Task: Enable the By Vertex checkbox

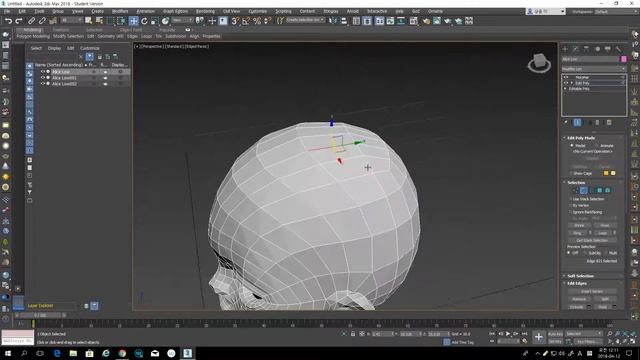Action: (570, 205)
